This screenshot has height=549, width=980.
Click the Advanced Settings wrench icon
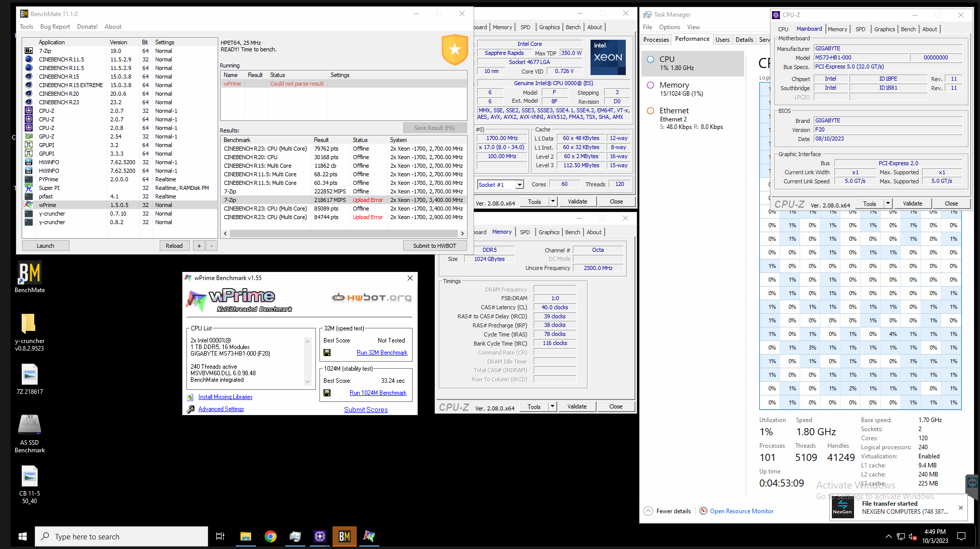(190, 409)
